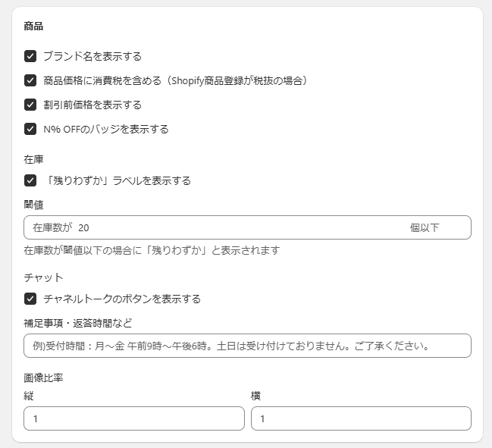
Task: Click the 横 label above input
Action: (x=255, y=396)
